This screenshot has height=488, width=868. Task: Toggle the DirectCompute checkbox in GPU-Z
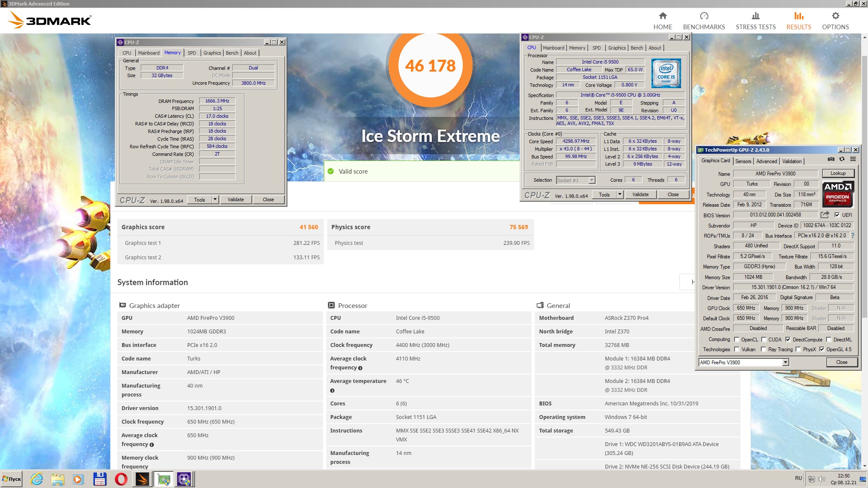788,339
